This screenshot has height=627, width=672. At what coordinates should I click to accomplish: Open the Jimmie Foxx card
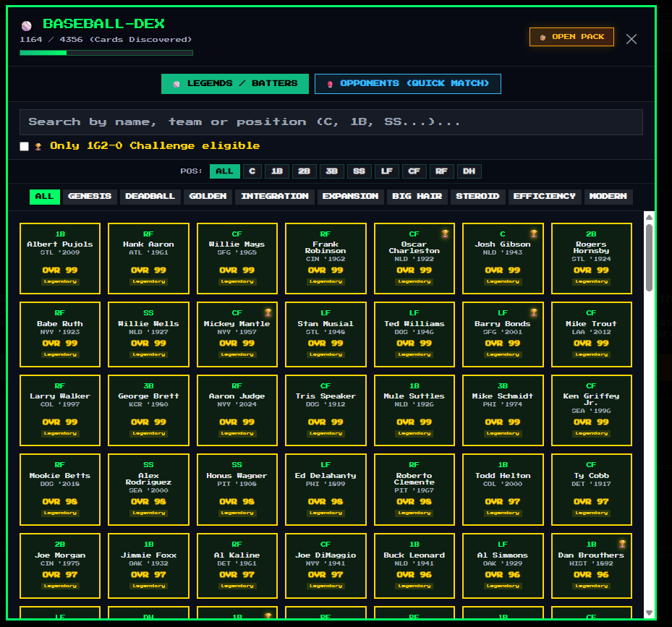(x=149, y=566)
